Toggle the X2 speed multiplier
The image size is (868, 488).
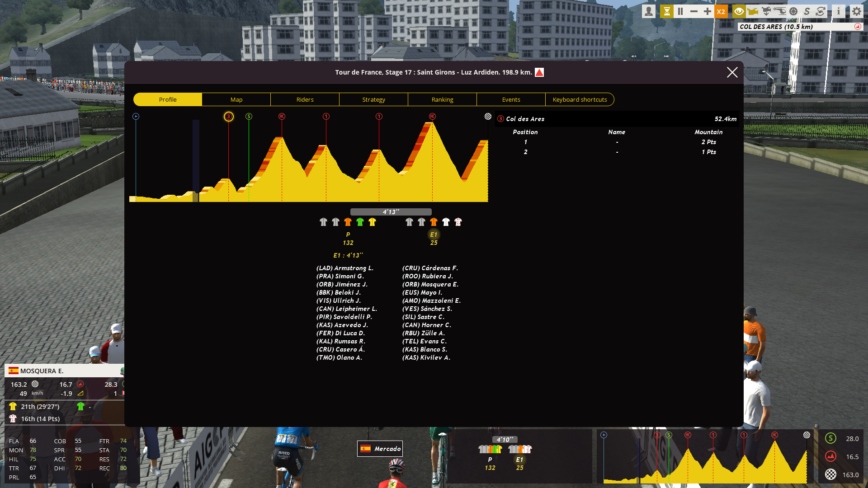(x=721, y=12)
